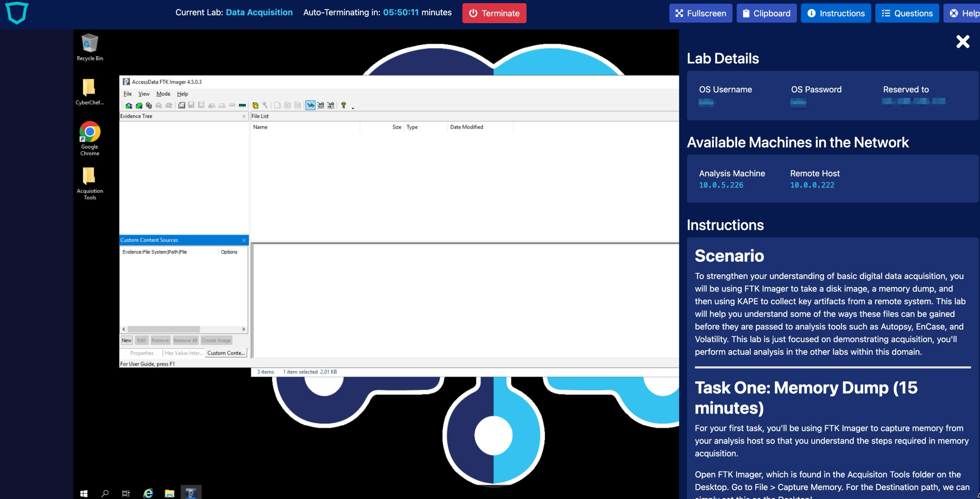Click the Analysis Machine IP 10.0.5.226
Image resolution: width=980 pixels, height=499 pixels.
pyautogui.click(x=721, y=185)
